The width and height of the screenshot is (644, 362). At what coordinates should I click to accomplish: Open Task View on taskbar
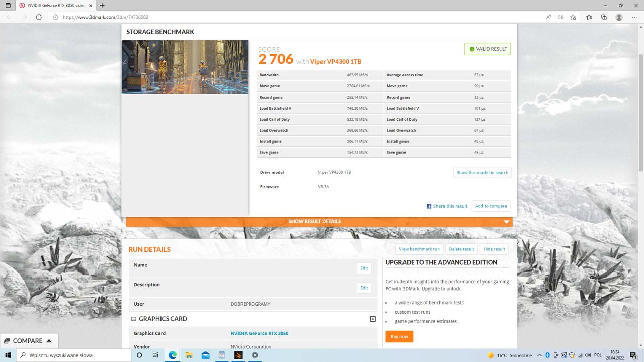tap(155, 355)
